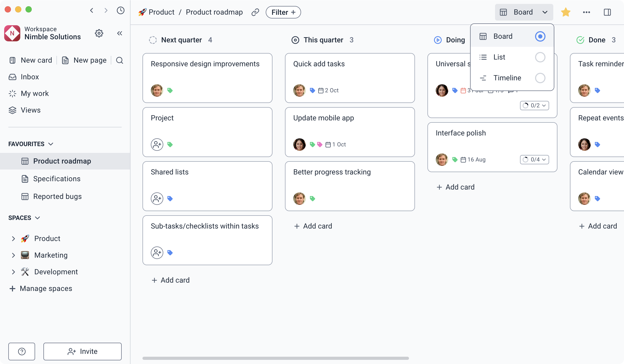Screen dimensions: 624x364
Task: Click the Filter button
Action: 283,12
